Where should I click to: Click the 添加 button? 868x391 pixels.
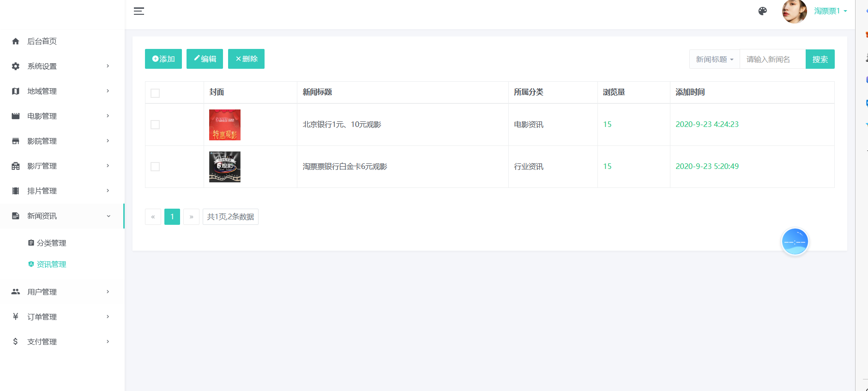(163, 59)
